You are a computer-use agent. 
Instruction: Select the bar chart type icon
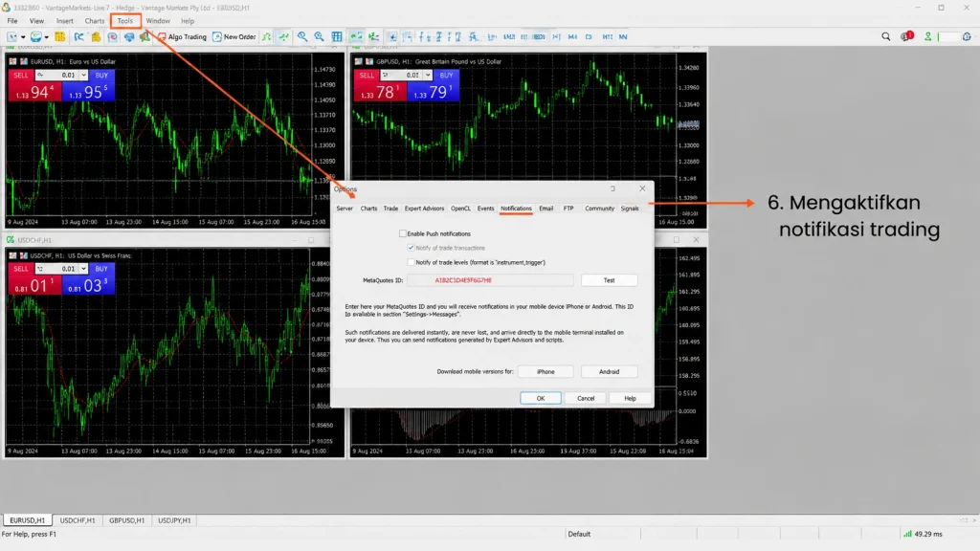pyautogui.click(x=266, y=37)
